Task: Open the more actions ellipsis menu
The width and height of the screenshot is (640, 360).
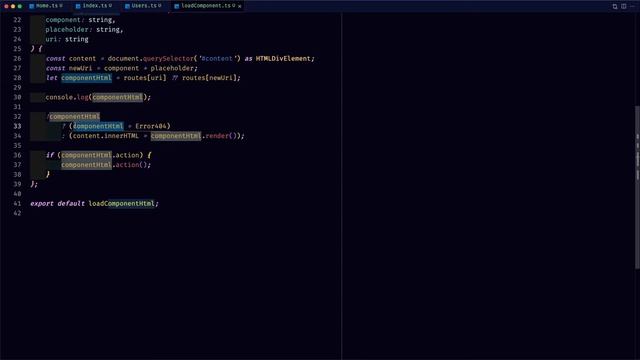Action: [x=632, y=6]
